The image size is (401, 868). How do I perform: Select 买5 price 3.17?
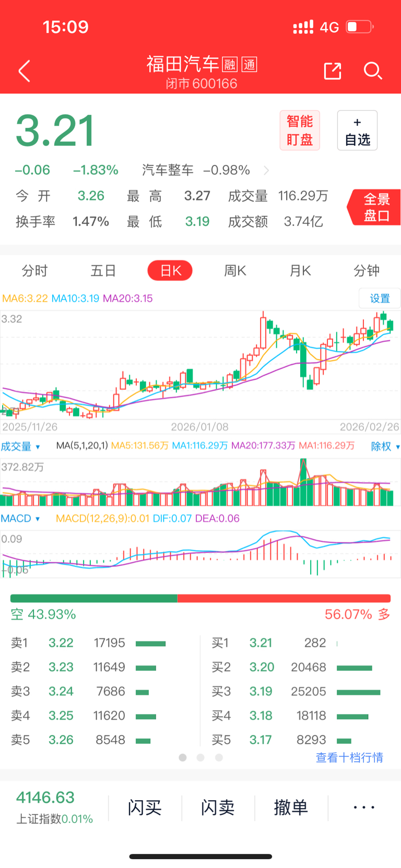[x=260, y=740]
